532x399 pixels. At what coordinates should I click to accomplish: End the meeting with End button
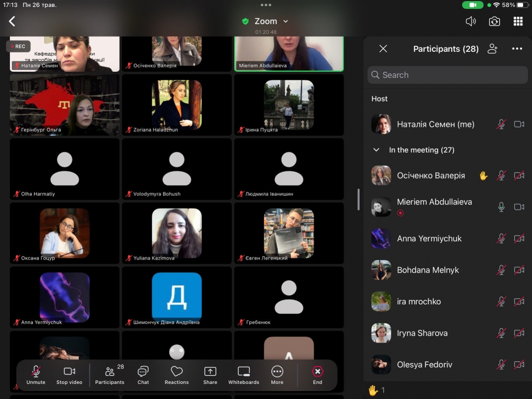tap(318, 375)
